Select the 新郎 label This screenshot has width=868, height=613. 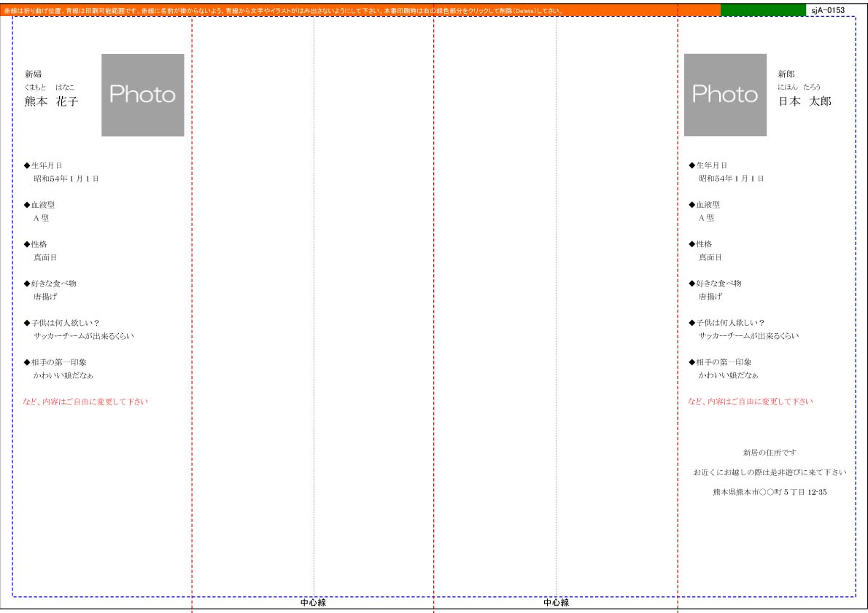click(786, 74)
